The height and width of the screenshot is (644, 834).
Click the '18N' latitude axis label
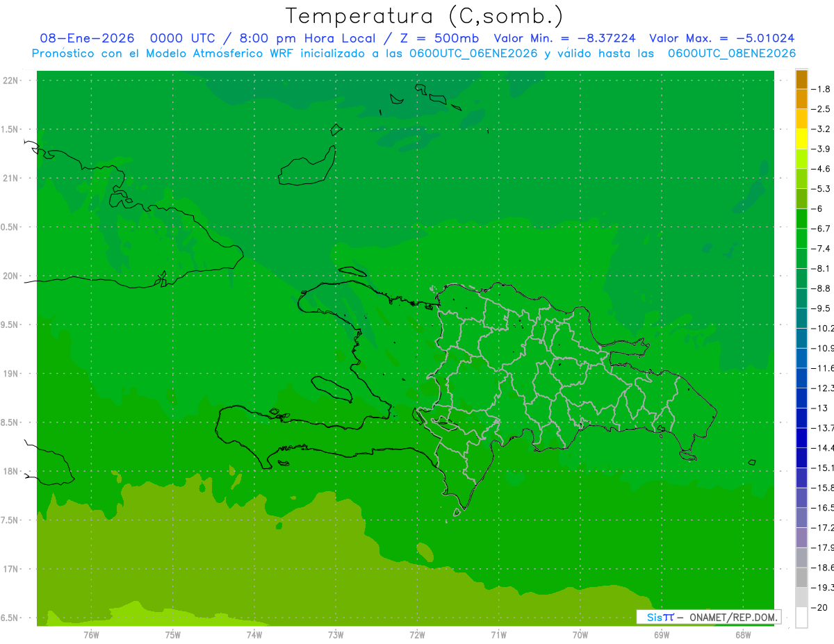pos(10,472)
